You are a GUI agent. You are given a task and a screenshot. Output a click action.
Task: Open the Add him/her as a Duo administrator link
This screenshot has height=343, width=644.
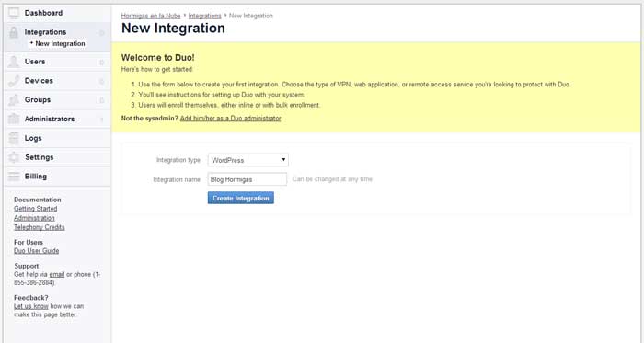pyautogui.click(x=230, y=118)
